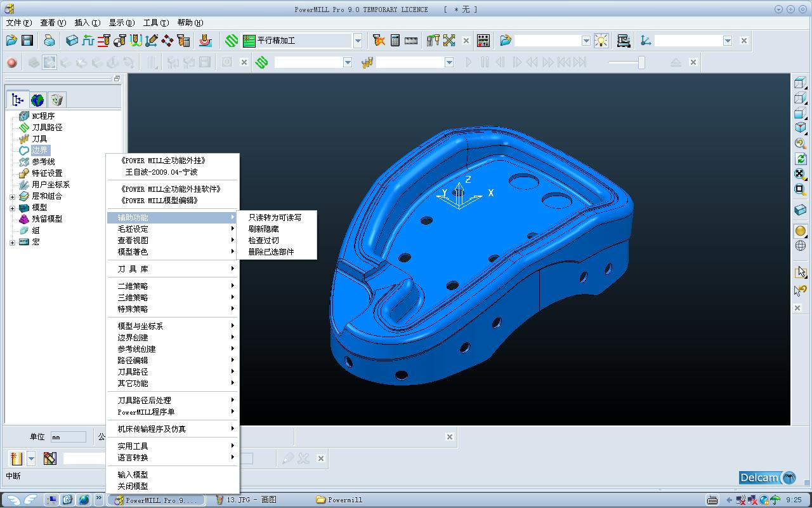The image size is (812, 508).
Task: Open the dropdown beside the workplane axes icon
Action: (x=728, y=41)
